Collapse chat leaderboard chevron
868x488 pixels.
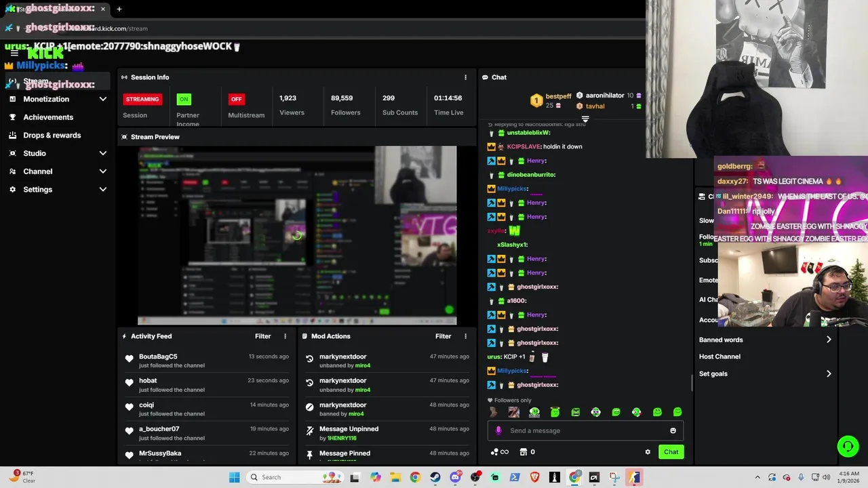[x=585, y=119]
